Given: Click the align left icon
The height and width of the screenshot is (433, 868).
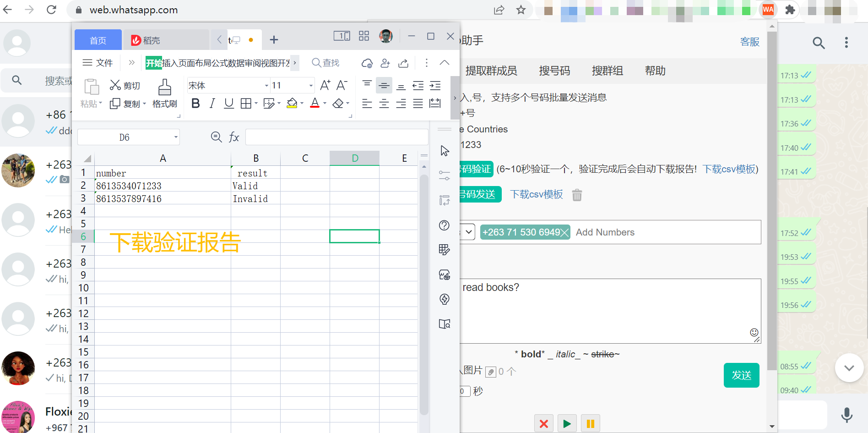Looking at the screenshot, I should pos(367,104).
